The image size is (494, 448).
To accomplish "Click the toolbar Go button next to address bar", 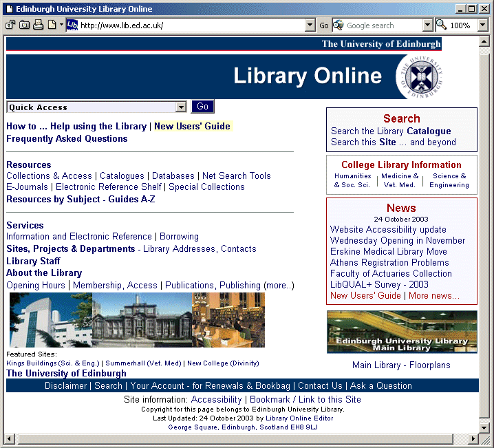I will (324, 25).
